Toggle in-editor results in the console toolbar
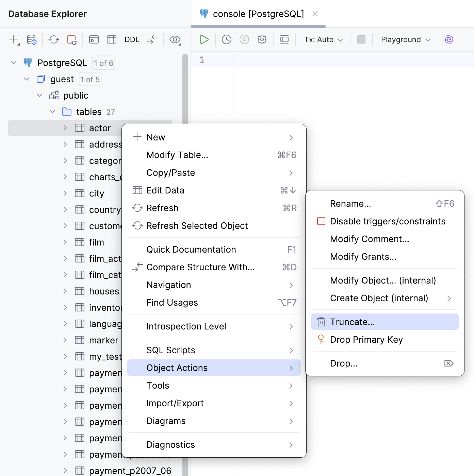The image size is (474, 476). coord(284,39)
